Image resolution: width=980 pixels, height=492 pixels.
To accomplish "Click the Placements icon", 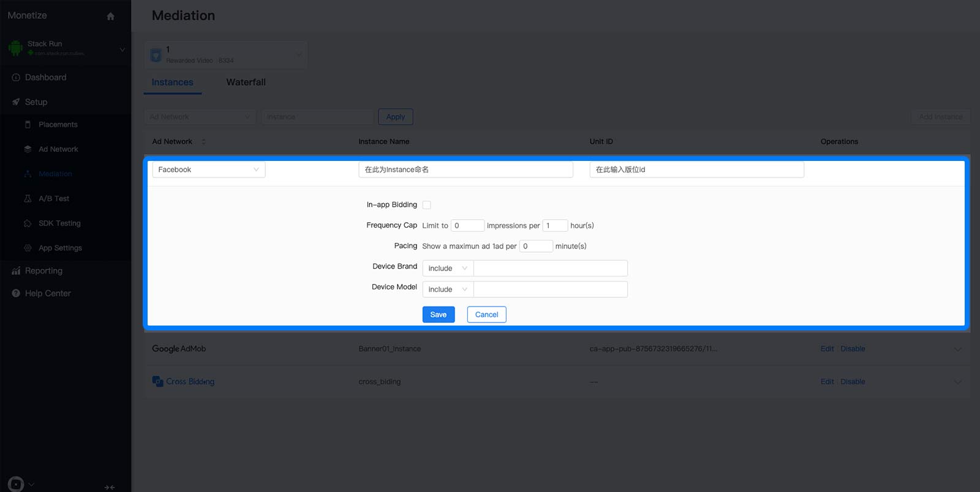I will [x=28, y=124].
